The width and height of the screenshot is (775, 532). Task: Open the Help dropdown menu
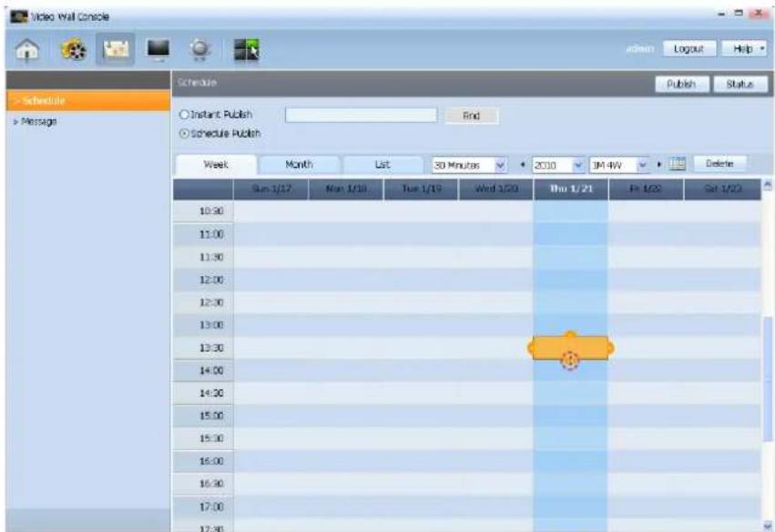click(x=744, y=48)
